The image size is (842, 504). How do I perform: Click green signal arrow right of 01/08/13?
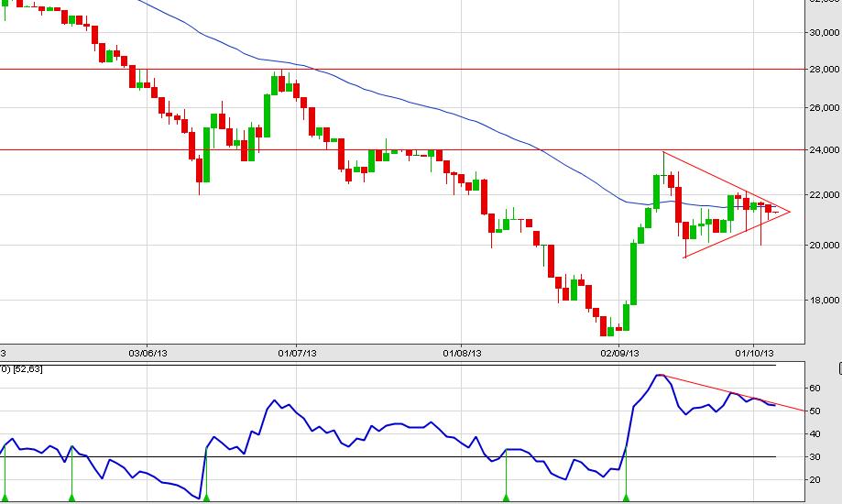click(x=506, y=498)
